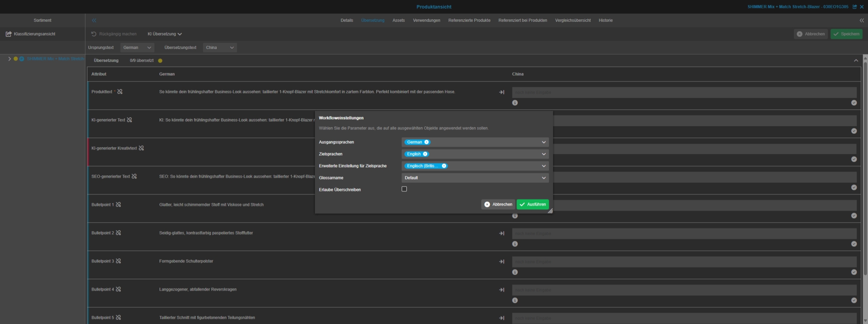Image resolution: width=868 pixels, height=324 pixels.
Task: Click Speichern button in top toolbar
Action: (x=846, y=34)
